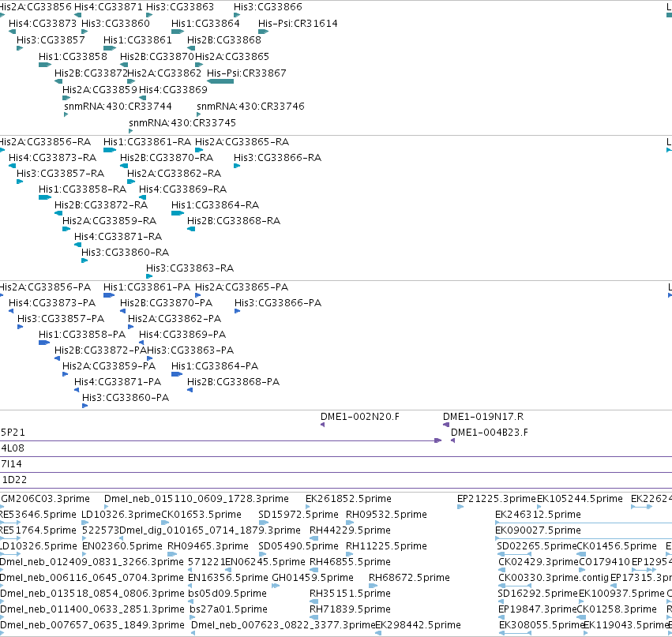Click gene glyph His1:CG33864
The image size is (672, 637).
[178, 32]
